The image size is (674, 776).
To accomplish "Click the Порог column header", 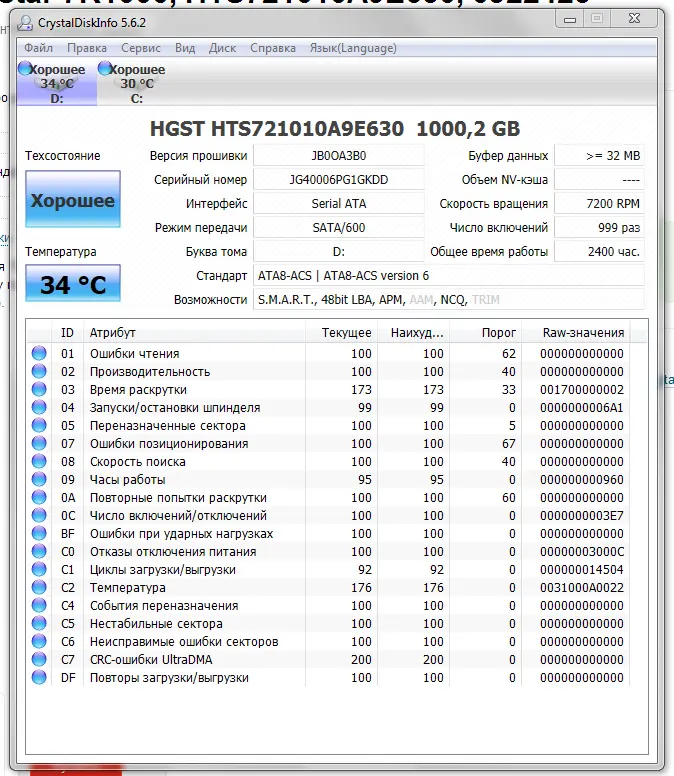I will coord(485,333).
